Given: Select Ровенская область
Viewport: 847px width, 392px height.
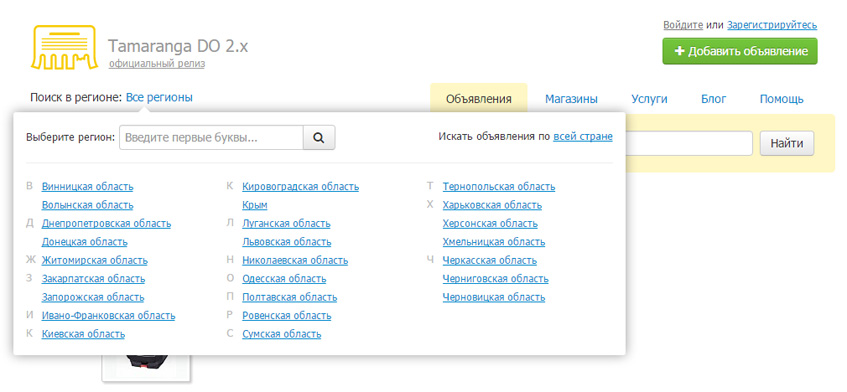Looking at the screenshot, I should pos(287,315).
